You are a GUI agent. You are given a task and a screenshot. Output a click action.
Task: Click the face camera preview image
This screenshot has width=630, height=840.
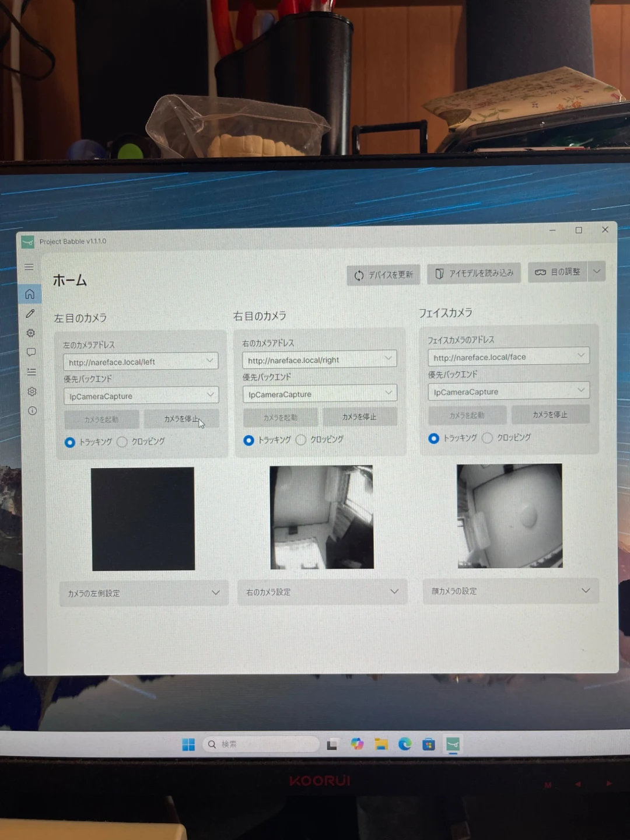[510, 516]
